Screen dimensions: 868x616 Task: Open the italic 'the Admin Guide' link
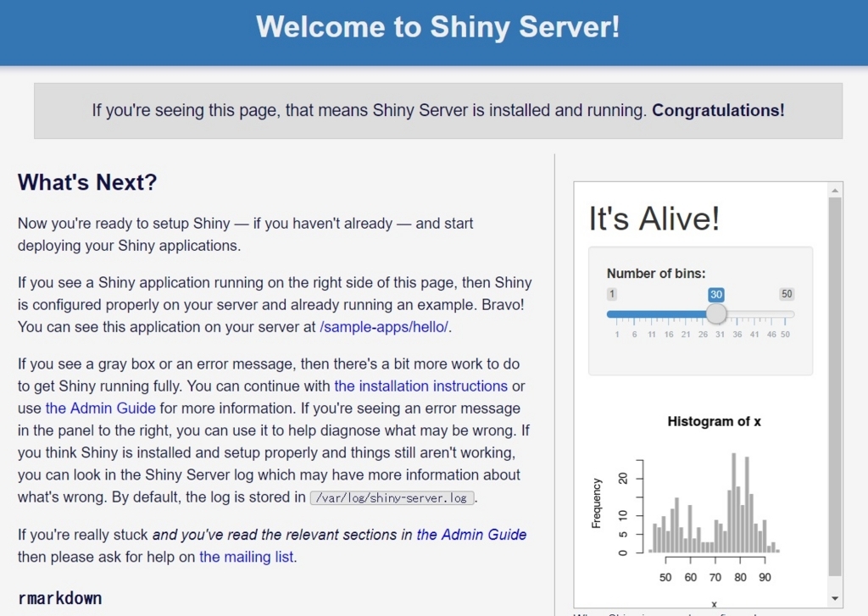[x=471, y=535]
